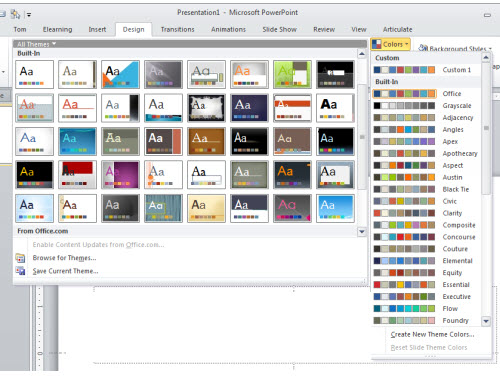Apply the solid magenta purple theme thumbnail
Image resolution: width=500 pixels, height=377 pixels.
[120, 175]
